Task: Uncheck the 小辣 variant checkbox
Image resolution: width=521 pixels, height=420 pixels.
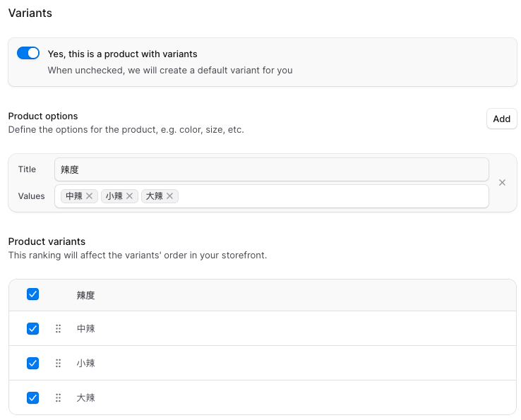Action: pyautogui.click(x=32, y=364)
